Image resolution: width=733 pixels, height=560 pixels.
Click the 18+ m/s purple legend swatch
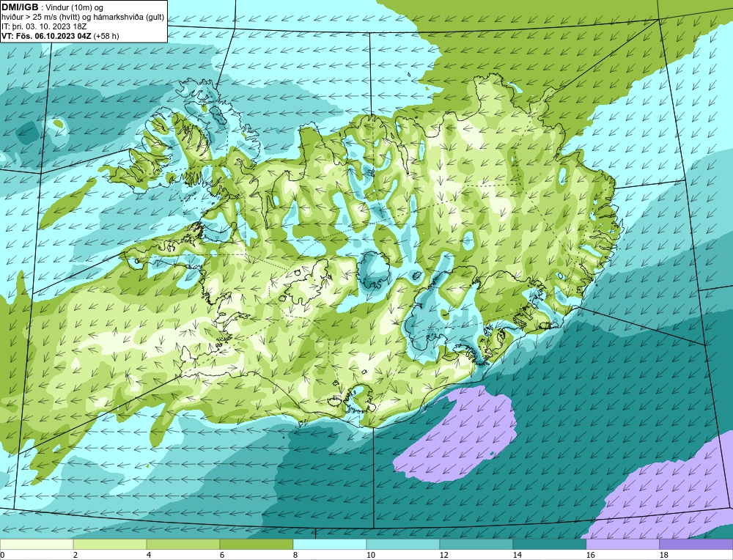click(696, 544)
